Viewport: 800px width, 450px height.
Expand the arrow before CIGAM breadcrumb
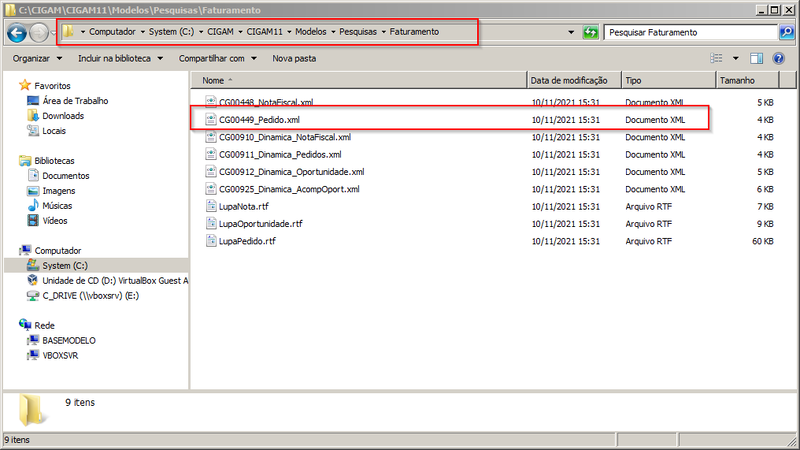coord(201,32)
